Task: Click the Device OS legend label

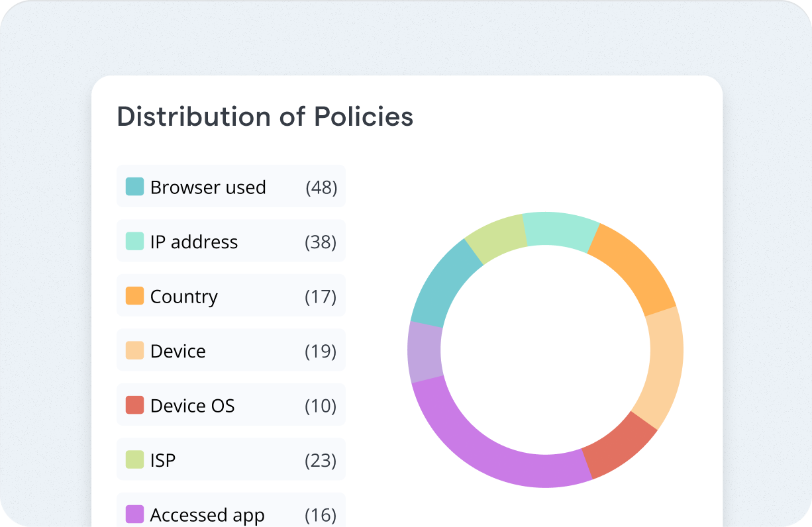Action: (193, 405)
